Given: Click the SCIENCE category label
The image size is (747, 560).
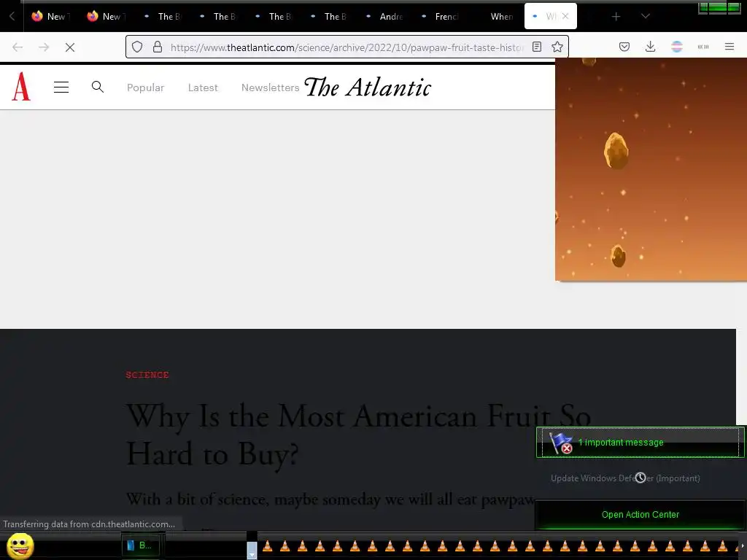Looking at the screenshot, I should click(147, 375).
